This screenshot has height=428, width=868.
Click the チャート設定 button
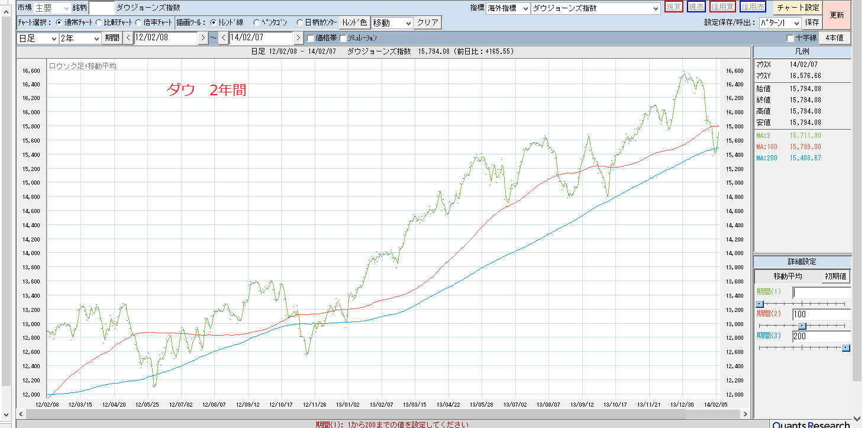point(798,8)
